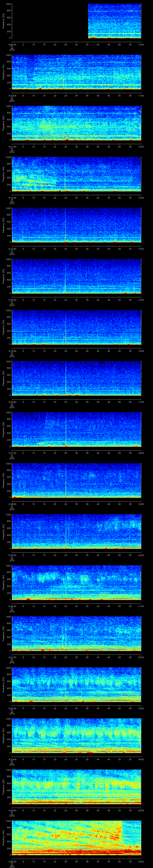Image resolution: width=153 pixels, height=868 pixels.
Task: Click the '14:00' end time label
Action: (141, 249)
